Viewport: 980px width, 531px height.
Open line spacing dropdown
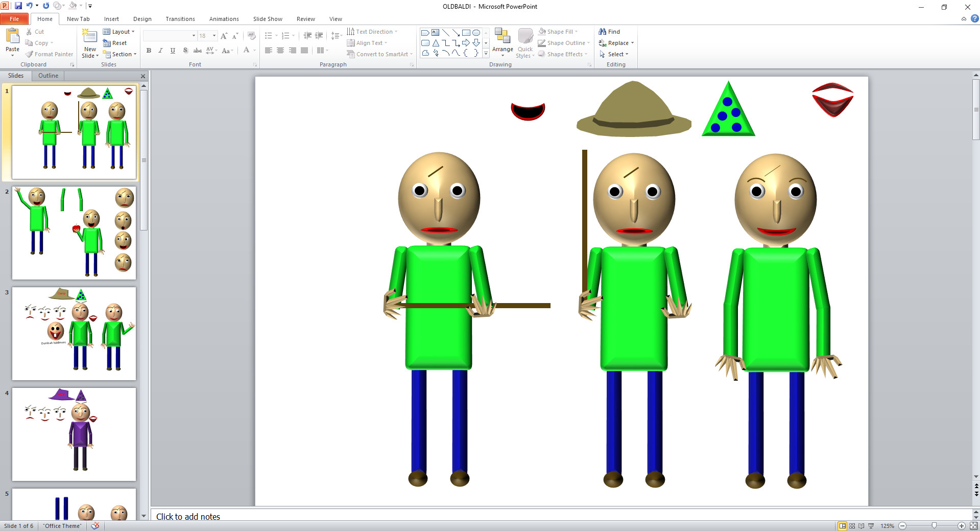[336, 36]
